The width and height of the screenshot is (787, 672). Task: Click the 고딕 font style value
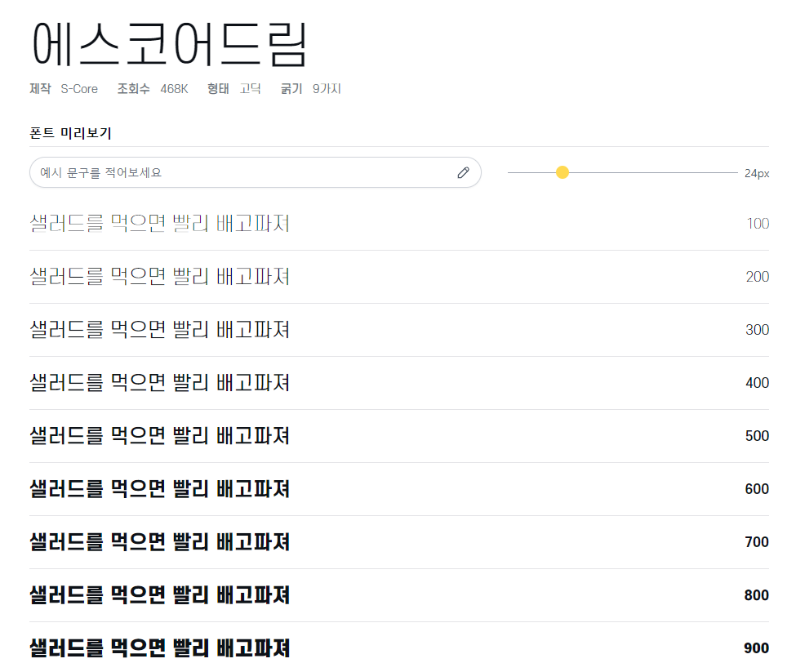pos(250,89)
